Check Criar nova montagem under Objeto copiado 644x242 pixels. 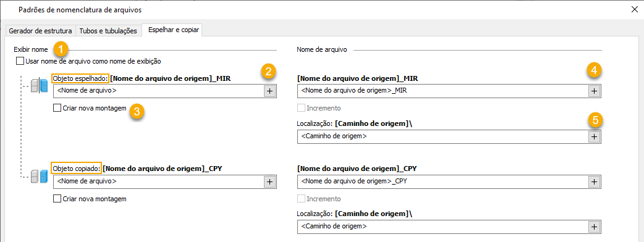coord(57,199)
